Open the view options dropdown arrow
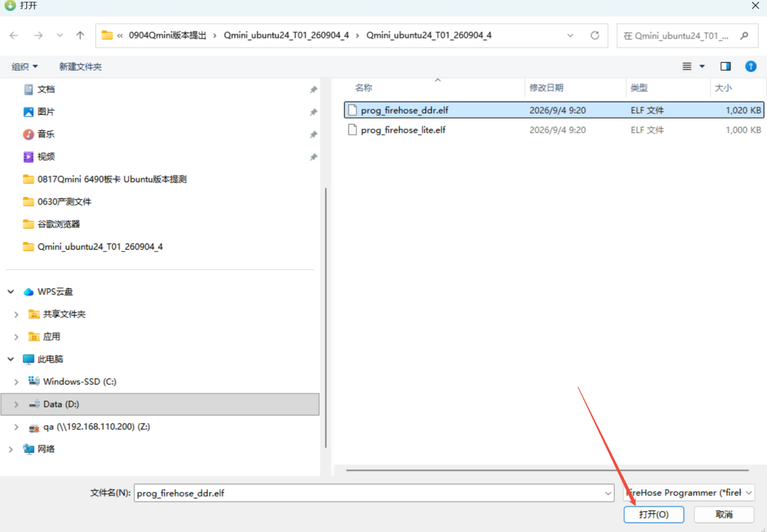This screenshot has width=767, height=532. click(x=702, y=66)
